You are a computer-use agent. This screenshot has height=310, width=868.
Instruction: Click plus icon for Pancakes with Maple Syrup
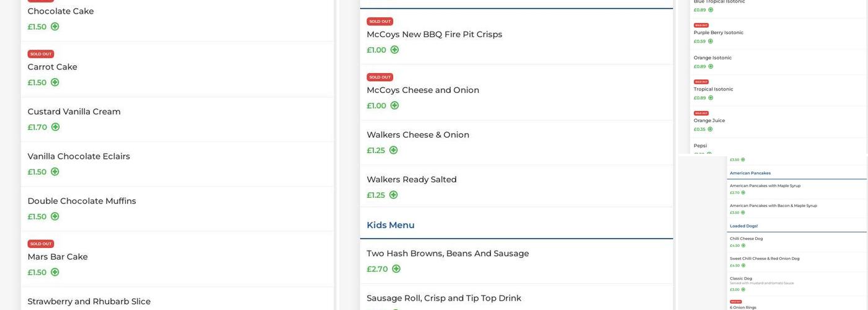point(743,193)
